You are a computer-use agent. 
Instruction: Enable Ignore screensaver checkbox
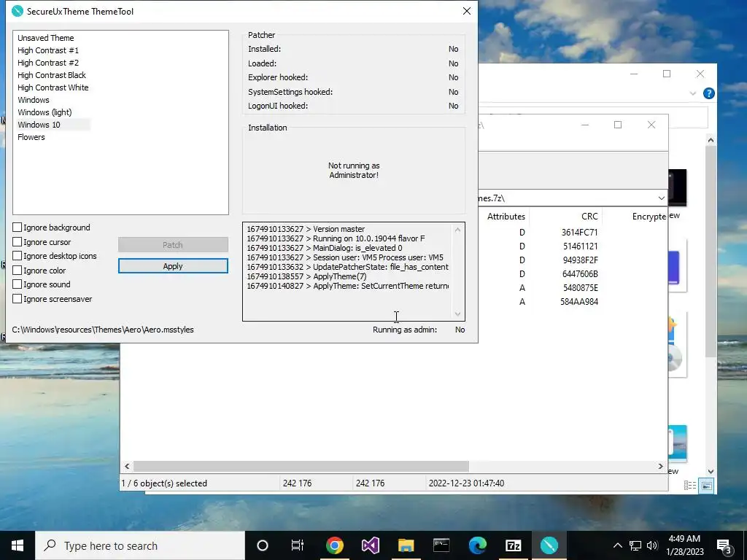coord(18,298)
